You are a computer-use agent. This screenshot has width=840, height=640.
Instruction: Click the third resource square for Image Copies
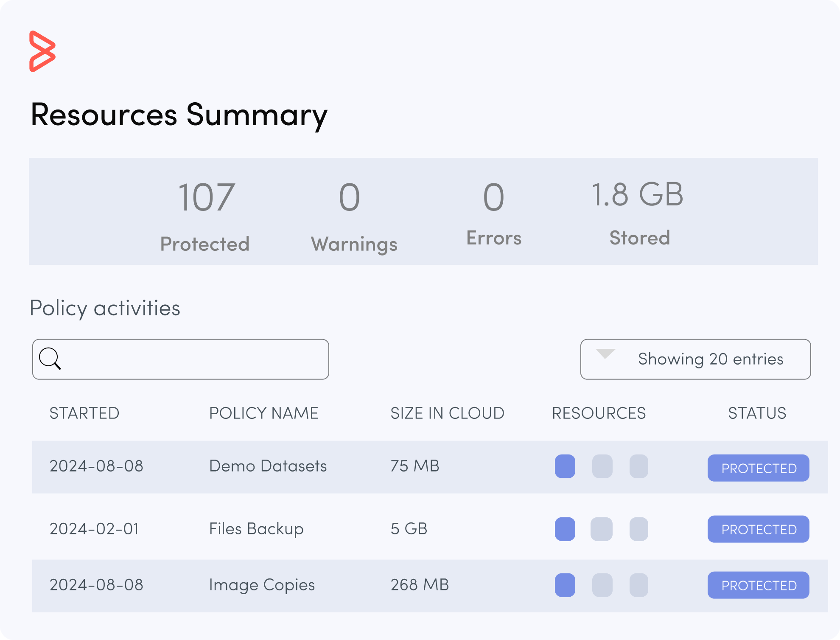pos(639,585)
